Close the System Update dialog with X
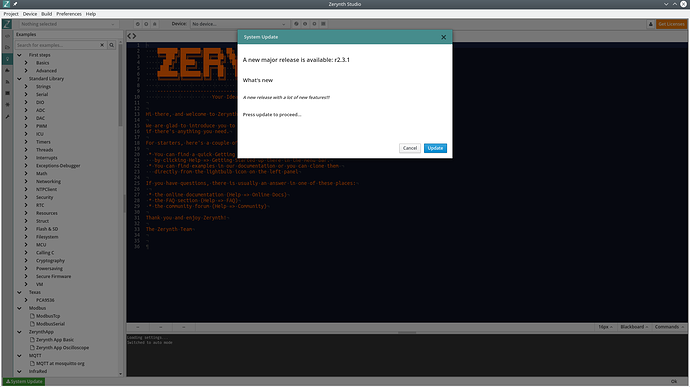Image resolution: width=690 pixels, height=387 pixels. pyautogui.click(x=443, y=37)
